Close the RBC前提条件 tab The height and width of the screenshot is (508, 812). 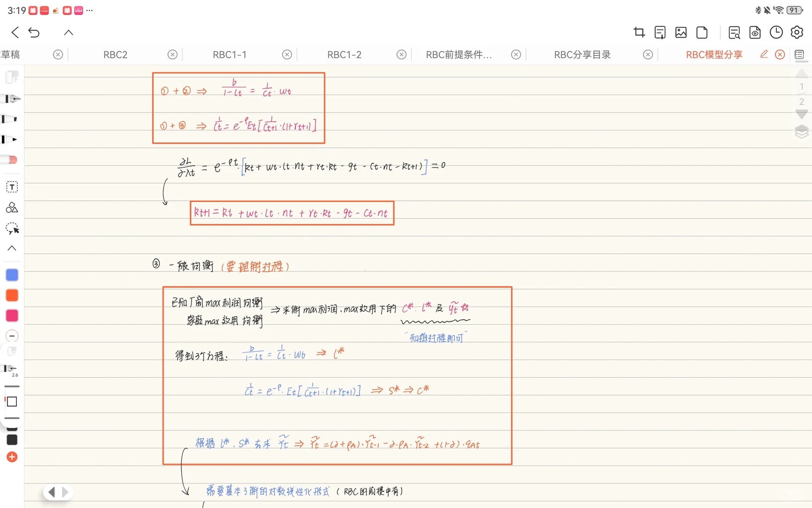[516, 55]
